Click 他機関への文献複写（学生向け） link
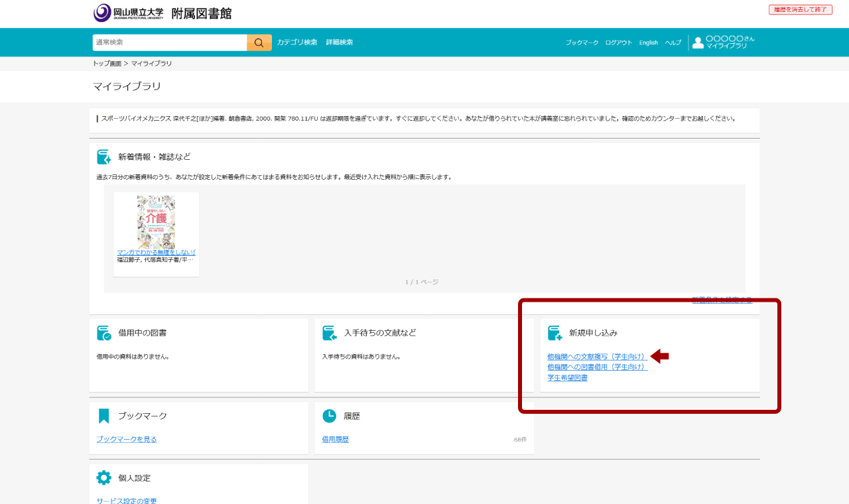 click(598, 357)
